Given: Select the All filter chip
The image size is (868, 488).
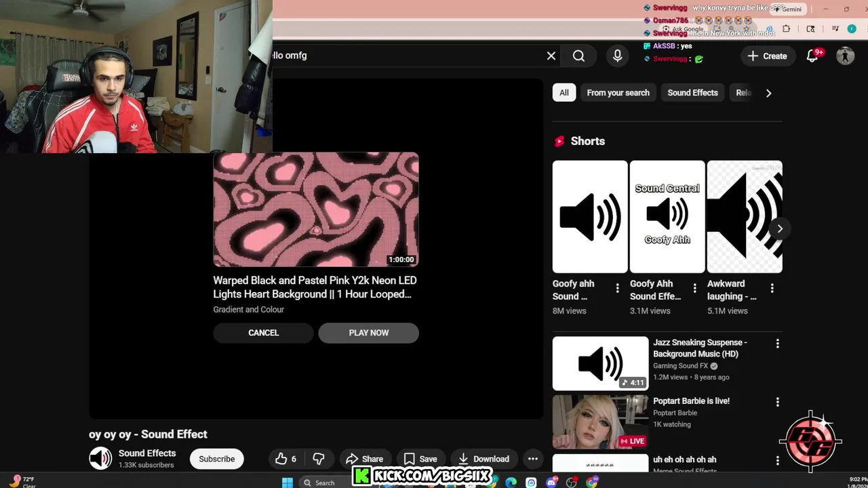Looking at the screenshot, I should coord(564,93).
